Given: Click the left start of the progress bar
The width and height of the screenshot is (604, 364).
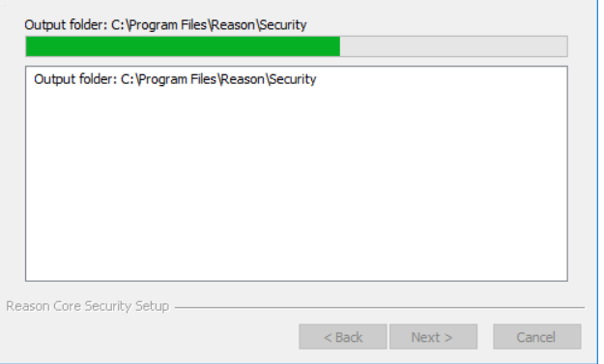Looking at the screenshot, I should (x=28, y=46).
